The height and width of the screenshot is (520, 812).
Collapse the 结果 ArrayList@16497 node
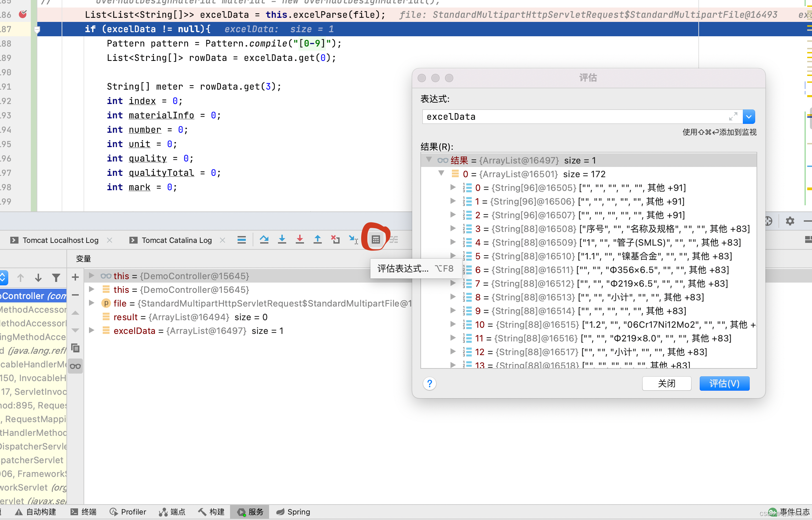coord(429,160)
